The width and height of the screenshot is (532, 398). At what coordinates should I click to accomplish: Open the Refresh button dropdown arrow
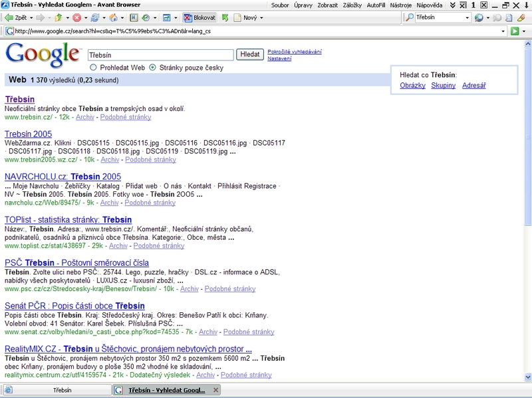(104, 18)
